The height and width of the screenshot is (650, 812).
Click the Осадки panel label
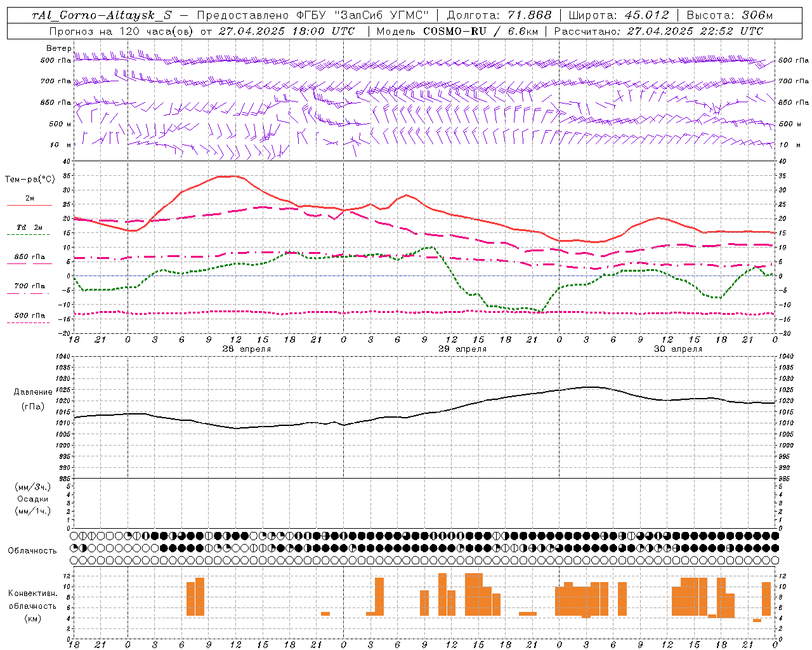(x=33, y=499)
